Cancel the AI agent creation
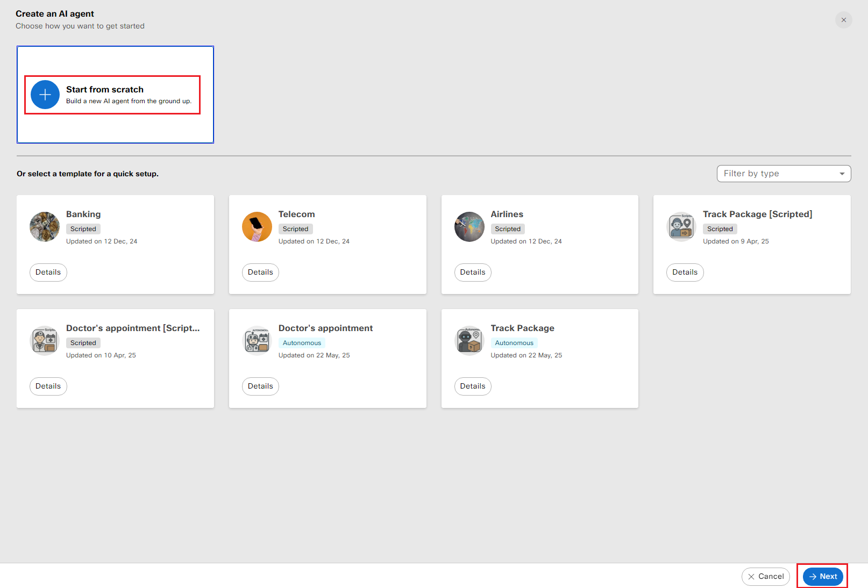868x588 pixels. click(765, 576)
